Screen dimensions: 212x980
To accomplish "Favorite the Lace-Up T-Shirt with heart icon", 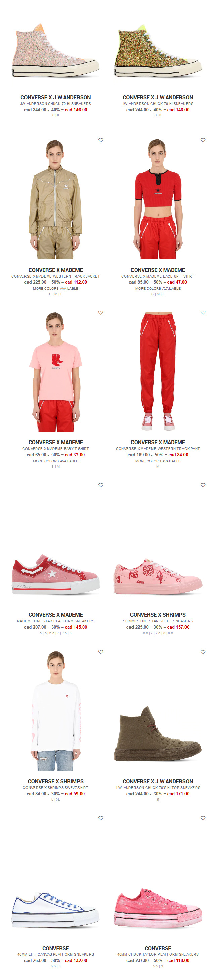I will pos(203,140).
